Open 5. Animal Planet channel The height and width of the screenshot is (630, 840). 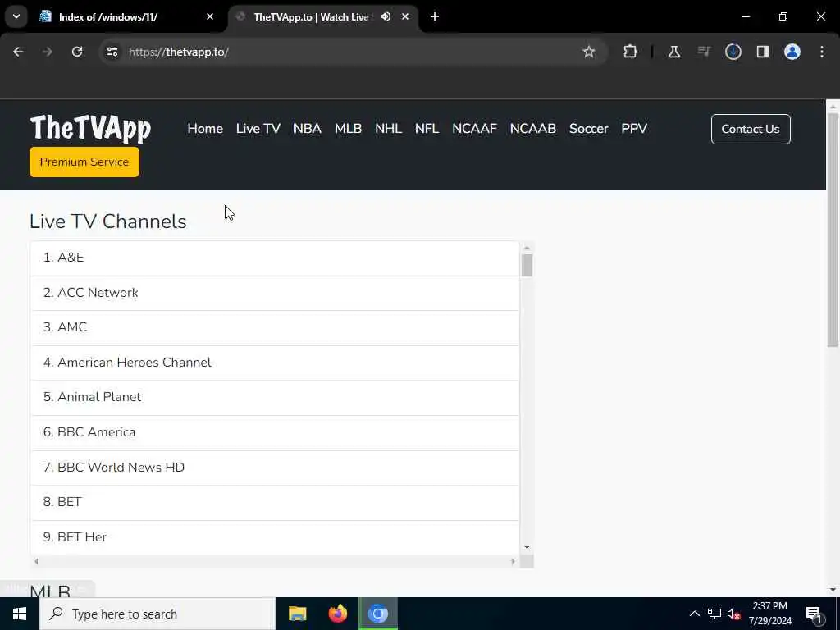(x=275, y=398)
